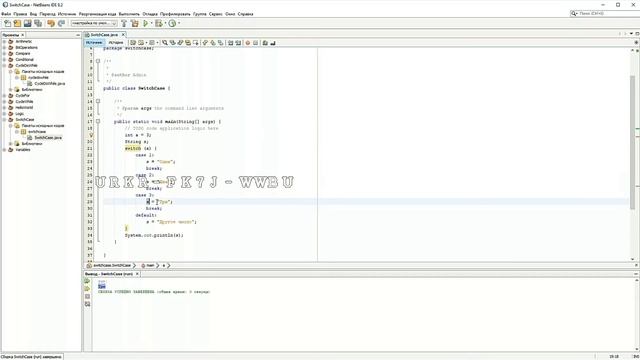This screenshot has width=640, height=360.
Task: Click the Open Project toolbar icon
Action: [28, 23]
